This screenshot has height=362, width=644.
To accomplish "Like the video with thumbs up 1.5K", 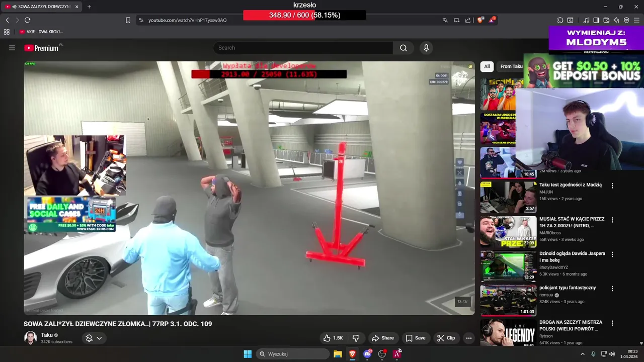I will click(333, 338).
